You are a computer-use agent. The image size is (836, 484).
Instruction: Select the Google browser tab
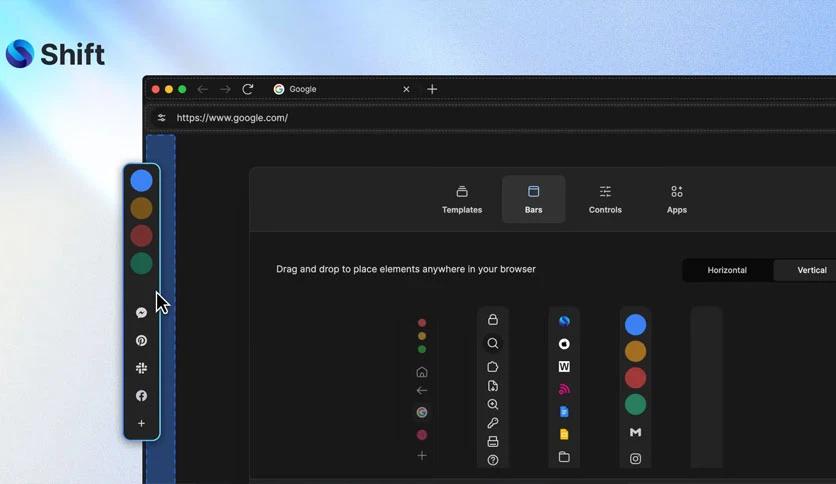tap(341, 89)
